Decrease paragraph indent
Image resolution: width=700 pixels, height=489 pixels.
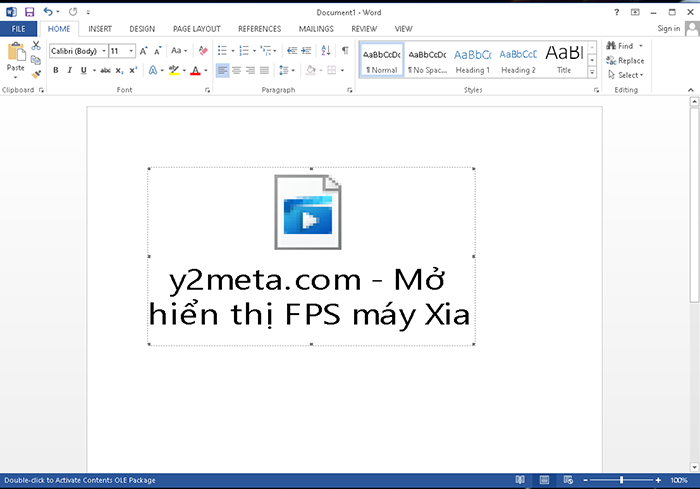pyautogui.click(x=292, y=50)
